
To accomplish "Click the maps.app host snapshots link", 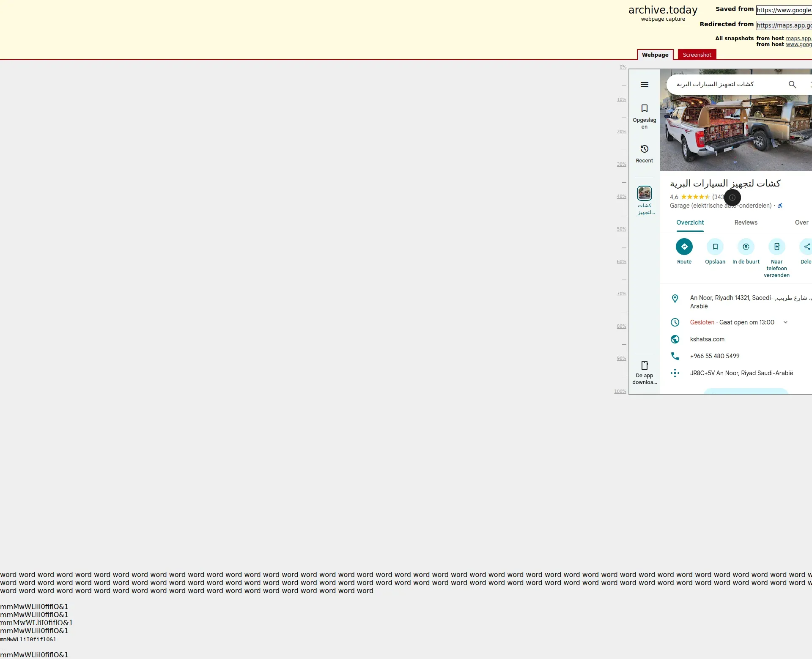I will point(798,38).
